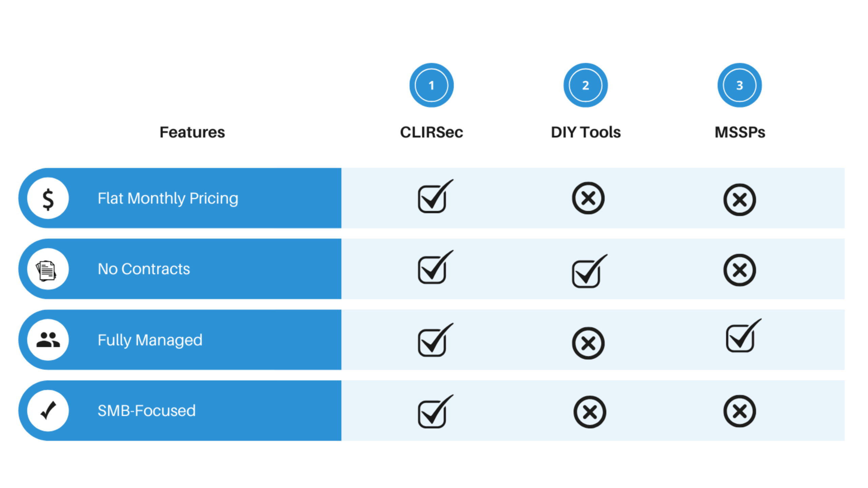868x488 pixels.
Task: Select the numbered circle 2 badge
Action: point(586,85)
